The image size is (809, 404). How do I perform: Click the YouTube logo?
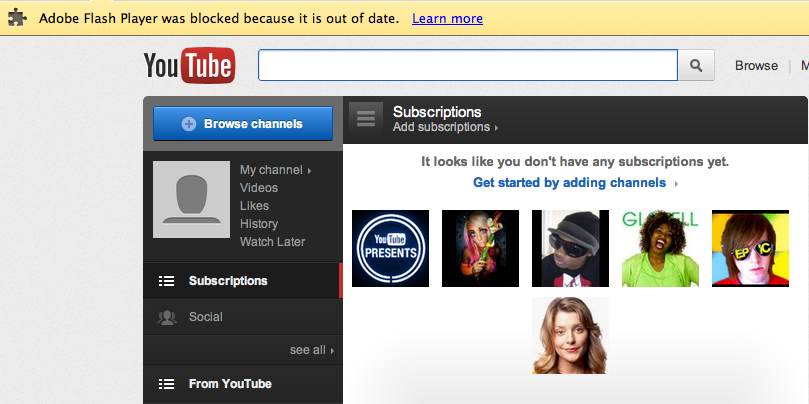(x=189, y=66)
